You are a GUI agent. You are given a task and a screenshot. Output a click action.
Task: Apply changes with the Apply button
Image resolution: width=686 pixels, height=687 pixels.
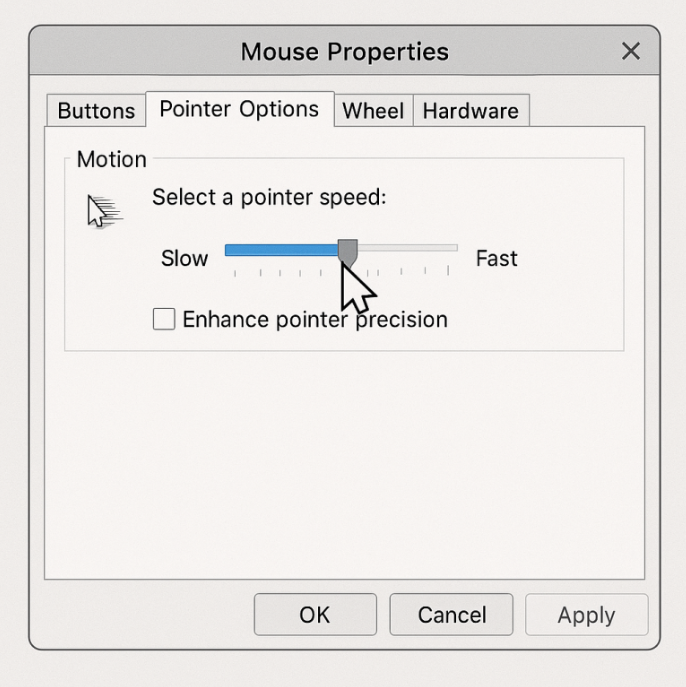point(587,614)
